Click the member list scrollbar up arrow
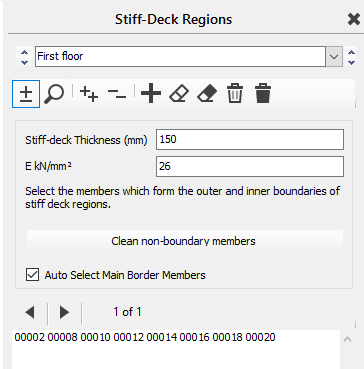364x369 pixels. click(347, 339)
